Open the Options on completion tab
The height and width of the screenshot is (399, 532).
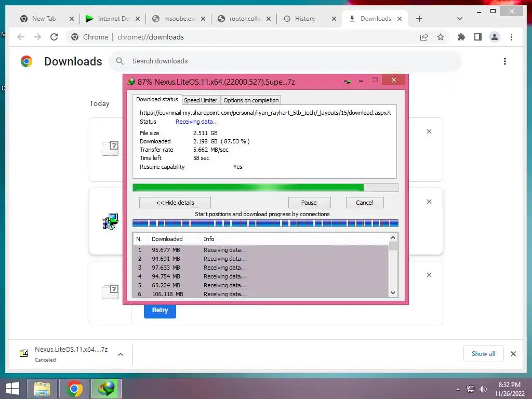coord(251,100)
